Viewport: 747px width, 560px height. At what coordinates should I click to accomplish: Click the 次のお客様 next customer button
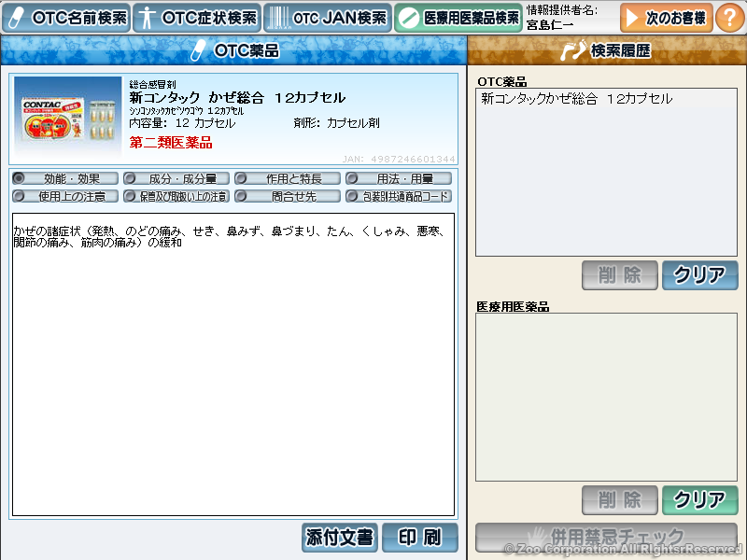coord(666,18)
